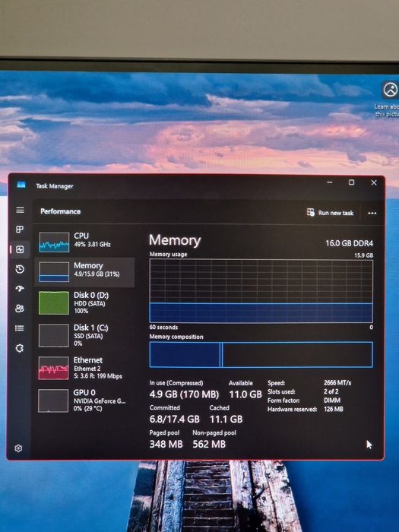Close the Task Manager window
This screenshot has width=399, height=532.
click(x=374, y=182)
